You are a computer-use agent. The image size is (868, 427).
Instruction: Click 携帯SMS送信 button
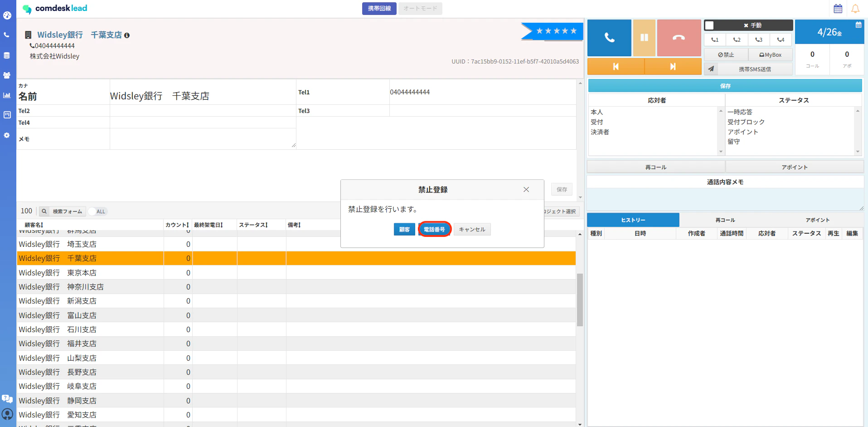pos(755,69)
